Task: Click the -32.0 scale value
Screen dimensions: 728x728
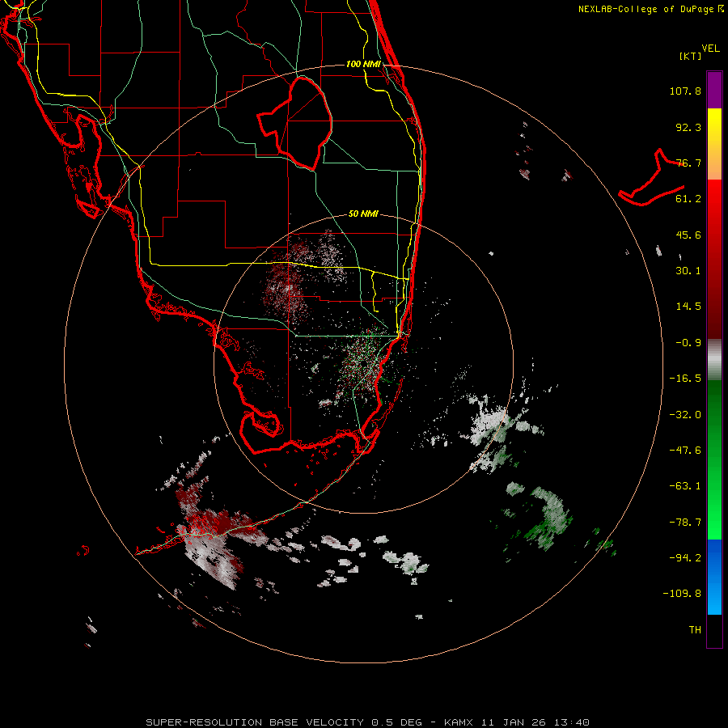Action: tap(685, 415)
